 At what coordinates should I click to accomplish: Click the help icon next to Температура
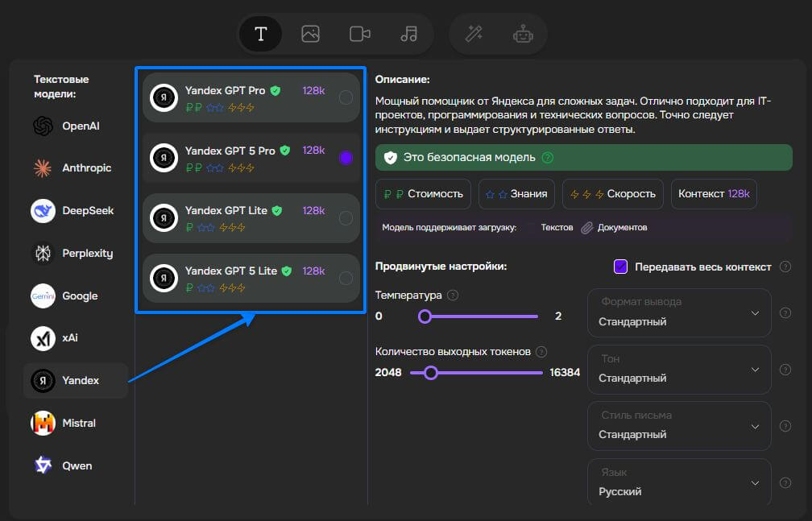click(x=453, y=296)
